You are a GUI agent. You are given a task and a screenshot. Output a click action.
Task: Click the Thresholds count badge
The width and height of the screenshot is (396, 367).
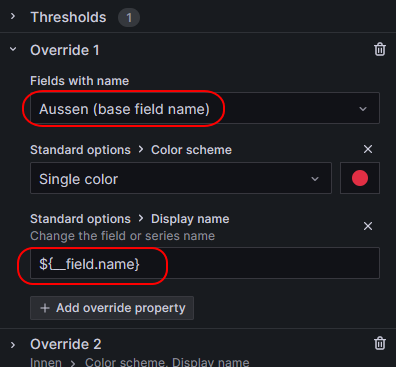pos(129,17)
